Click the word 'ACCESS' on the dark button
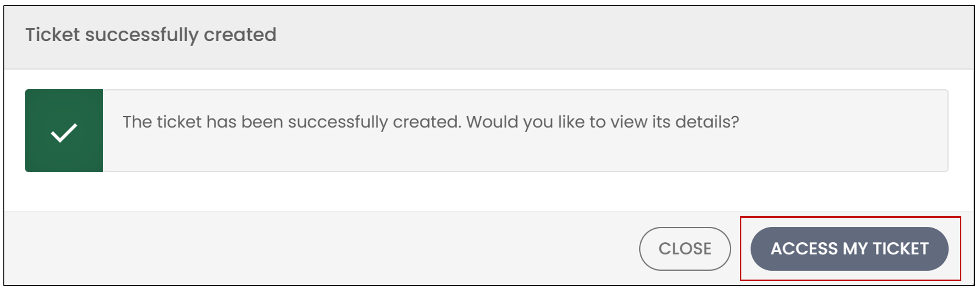This screenshot has height=293, width=980. (804, 249)
